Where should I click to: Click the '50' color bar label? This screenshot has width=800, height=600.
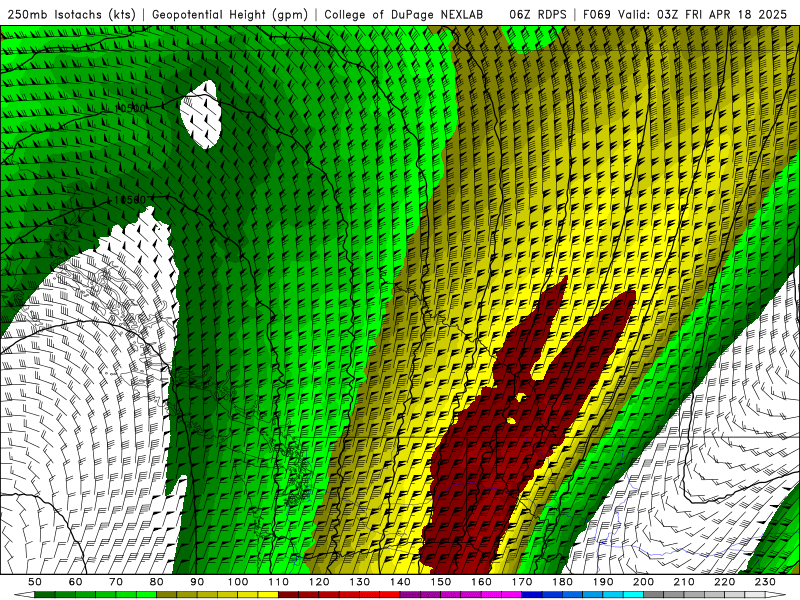[34, 582]
